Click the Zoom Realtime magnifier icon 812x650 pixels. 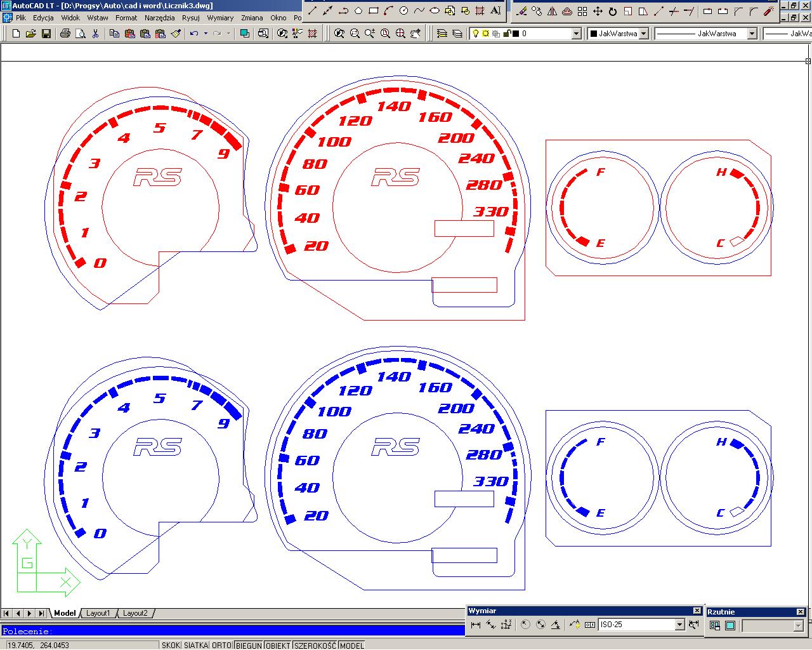click(370, 34)
